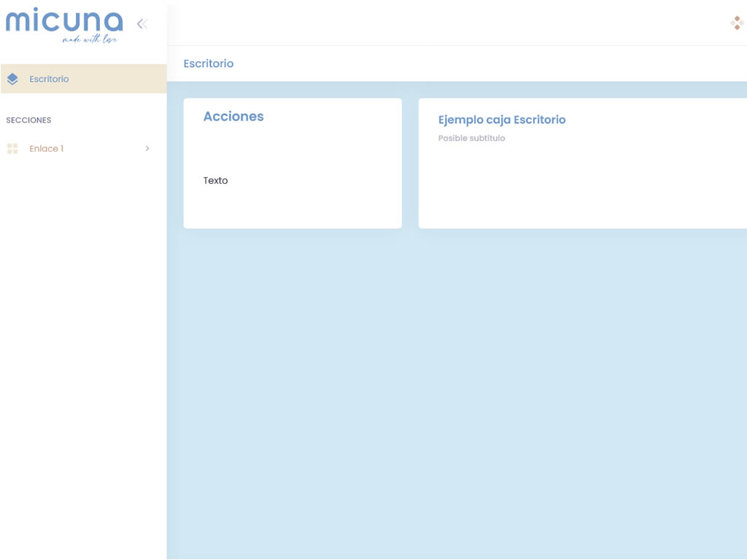
Task: Select the Enlace 1 sidebar link
Action: pyautogui.click(x=47, y=149)
